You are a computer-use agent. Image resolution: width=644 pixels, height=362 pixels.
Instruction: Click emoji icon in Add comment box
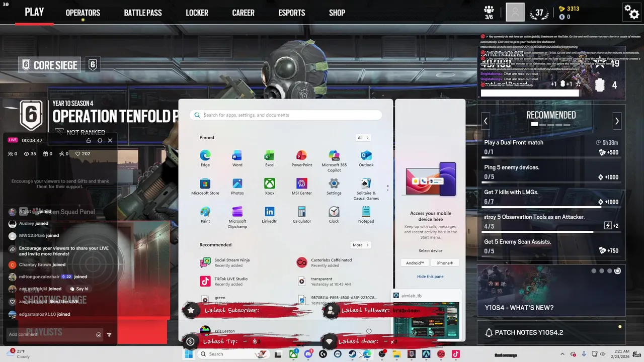coord(99,334)
